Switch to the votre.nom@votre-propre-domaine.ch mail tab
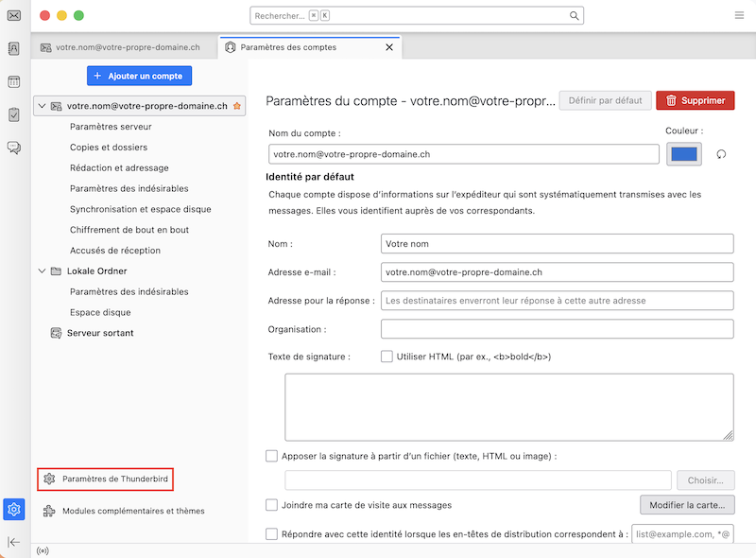This screenshot has width=756, height=558. click(125, 47)
